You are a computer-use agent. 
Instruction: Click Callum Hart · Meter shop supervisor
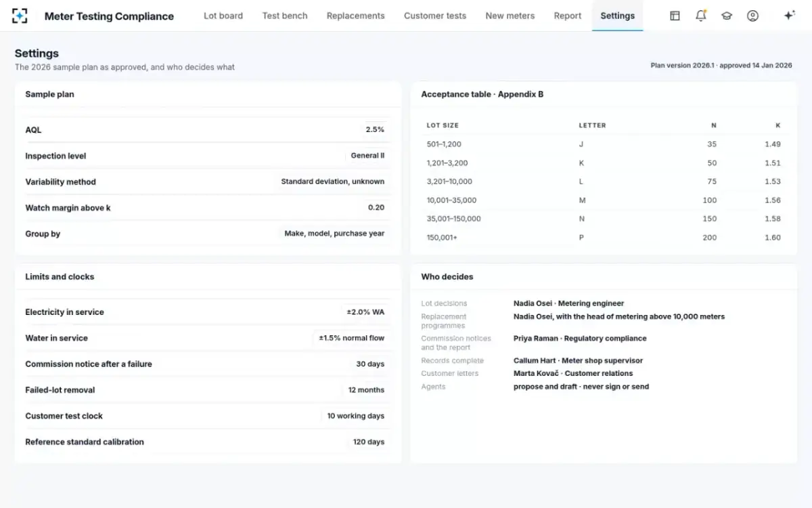578,361
